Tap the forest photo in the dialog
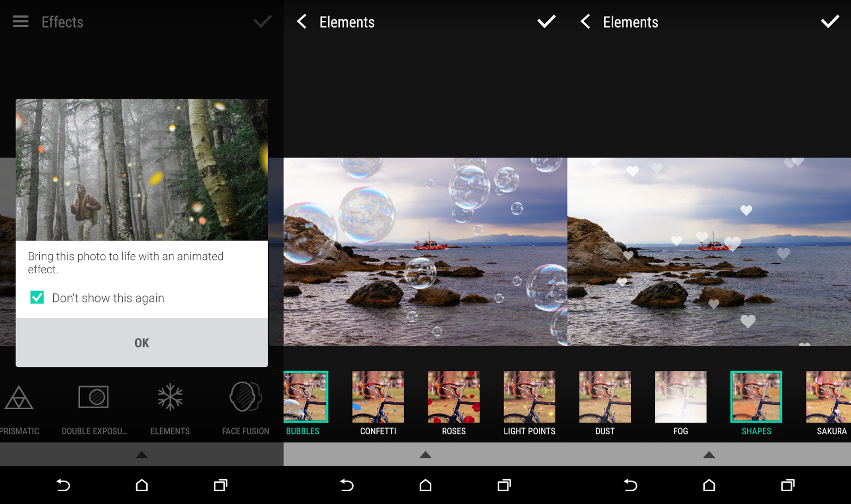 pyautogui.click(x=142, y=170)
